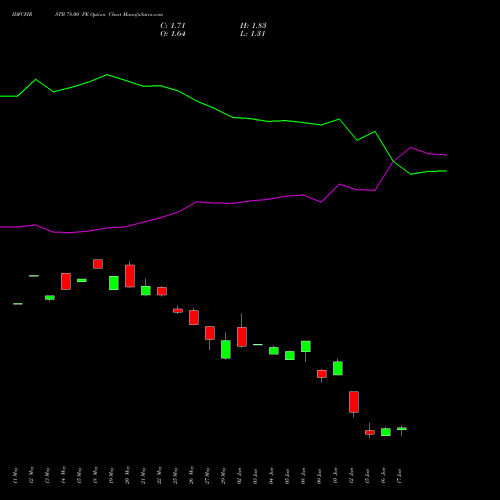
Task: Click the open value O: 1.64
Action: click(x=173, y=34)
